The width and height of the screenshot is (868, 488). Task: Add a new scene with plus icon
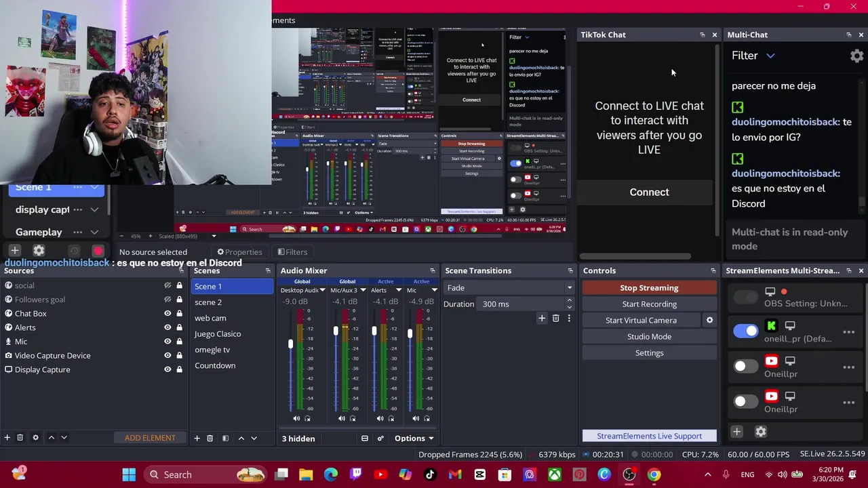pyautogui.click(x=197, y=439)
